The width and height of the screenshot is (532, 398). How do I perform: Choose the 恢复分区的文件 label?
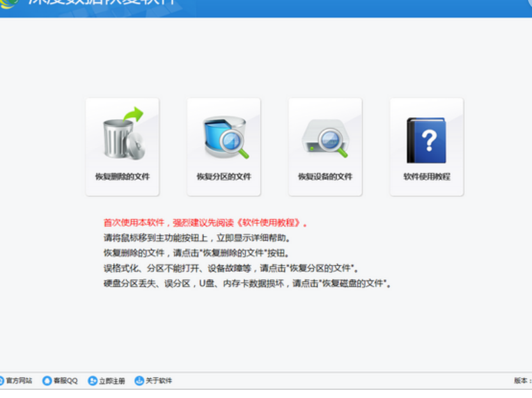pyautogui.click(x=224, y=177)
